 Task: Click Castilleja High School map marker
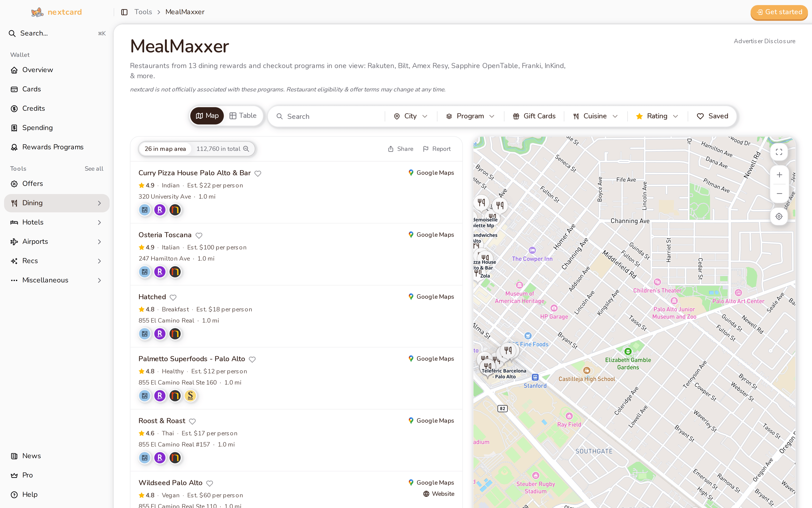tap(587, 371)
